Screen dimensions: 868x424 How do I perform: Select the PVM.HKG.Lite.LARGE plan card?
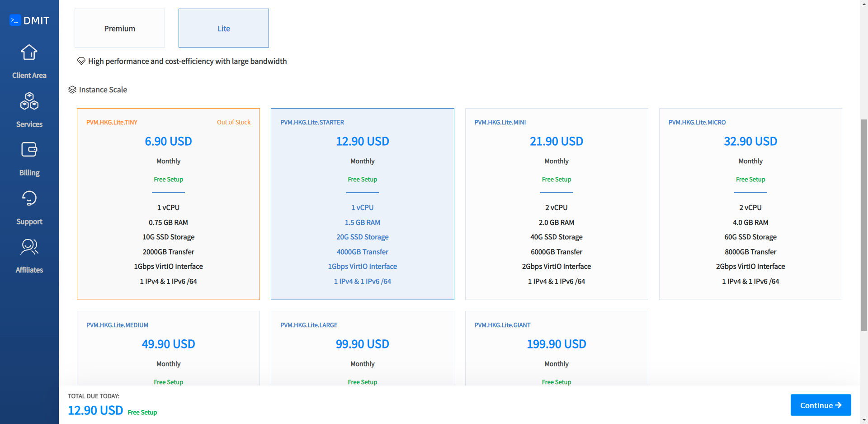(x=363, y=348)
